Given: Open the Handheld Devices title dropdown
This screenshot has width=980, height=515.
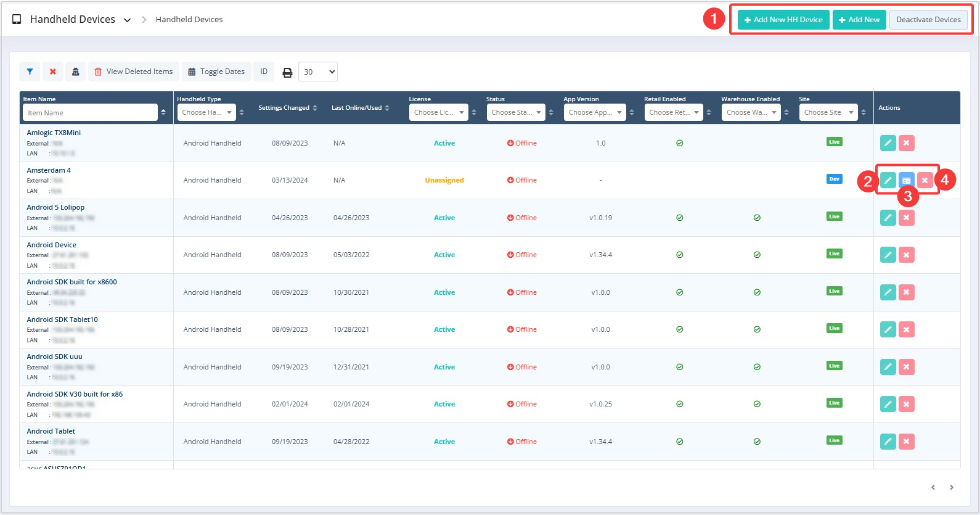Looking at the screenshot, I should (x=127, y=20).
